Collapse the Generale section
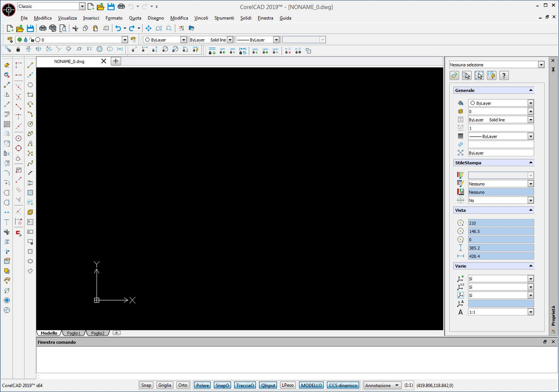This screenshot has width=559, height=392. click(x=531, y=90)
